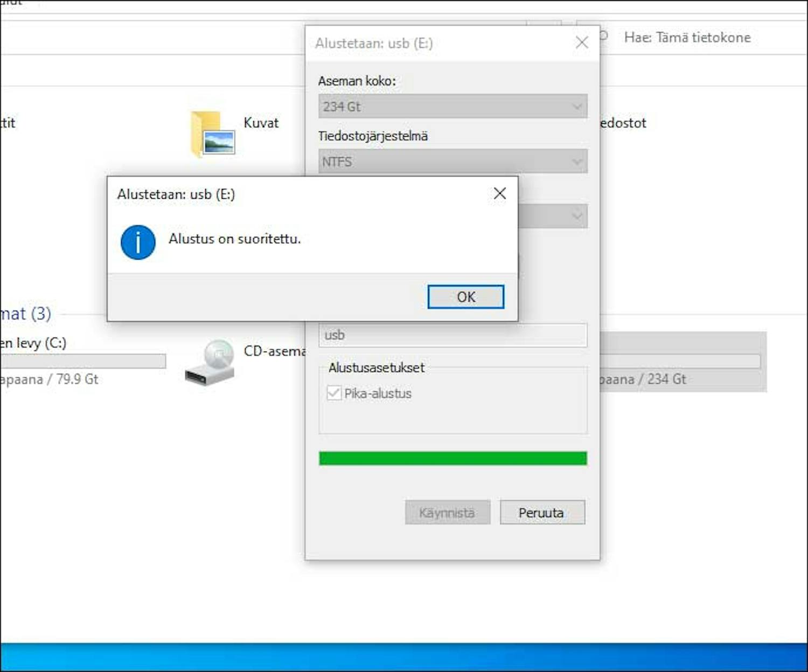This screenshot has width=808, height=672.
Task: Close the Alustetaan usb (E:) format window
Action: [x=582, y=43]
